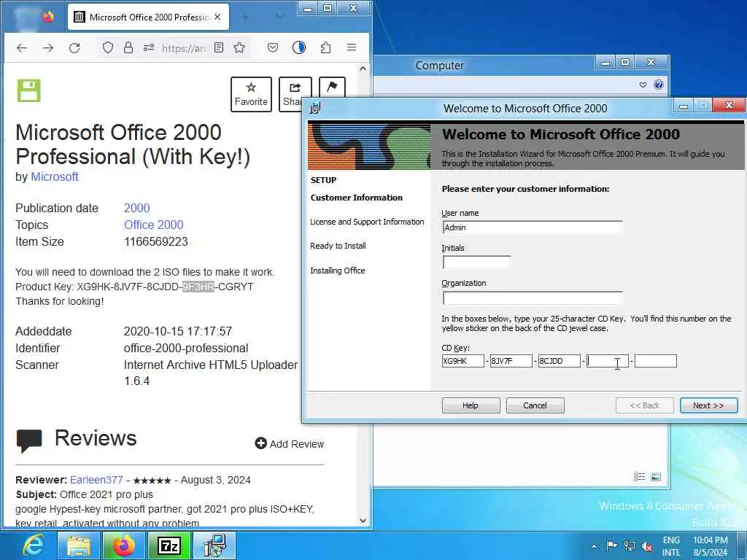This screenshot has height=560, width=747.
Task: Select the Microsoft Office 2000 Professional tab
Action: tap(148, 17)
